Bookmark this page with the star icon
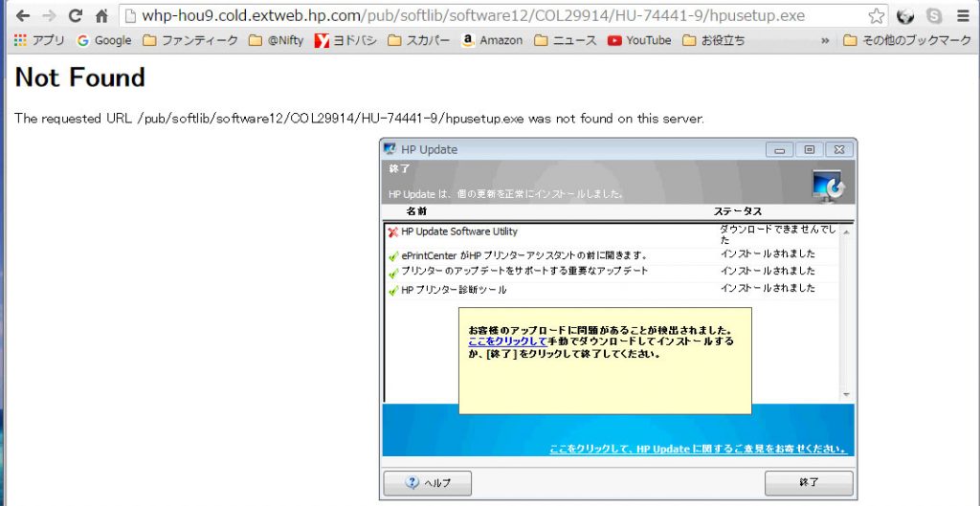980x506 pixels. pyautogui.click(x=877, y=15)
